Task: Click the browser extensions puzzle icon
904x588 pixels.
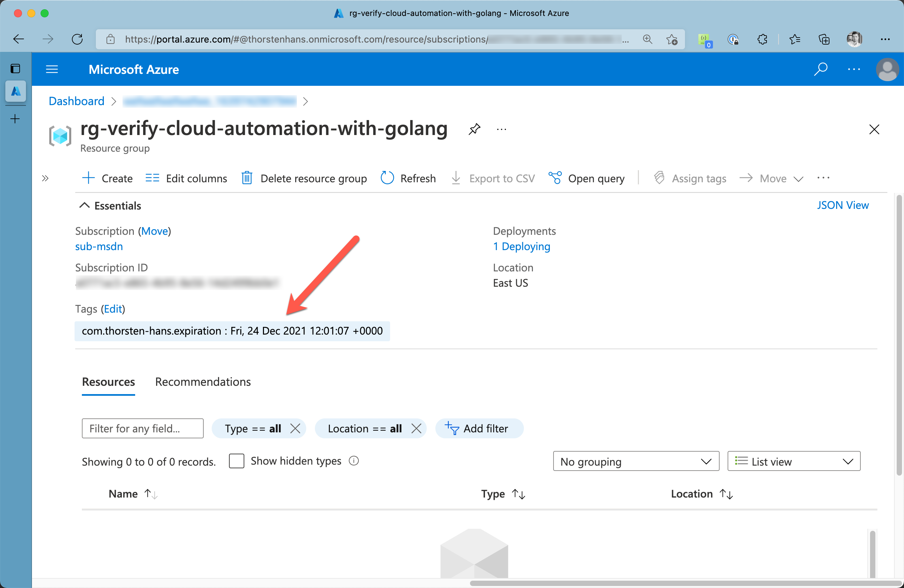Action: click(x=762, y=39)
